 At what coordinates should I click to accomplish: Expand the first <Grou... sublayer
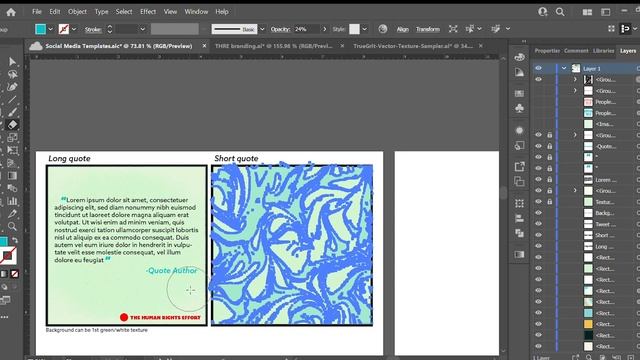[575, 79]
